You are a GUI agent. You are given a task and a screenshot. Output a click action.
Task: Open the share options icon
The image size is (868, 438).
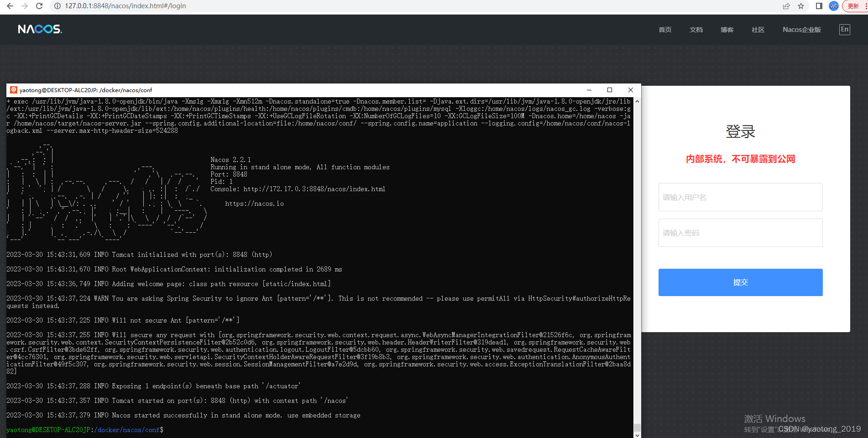coord(786,6)
